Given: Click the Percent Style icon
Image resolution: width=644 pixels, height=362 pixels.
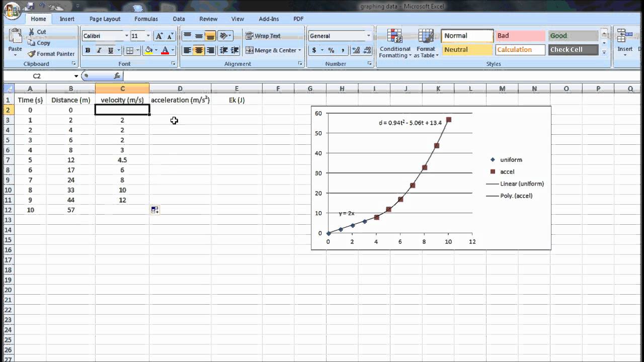Looking at the screenshot, I should tap(332, 51).
